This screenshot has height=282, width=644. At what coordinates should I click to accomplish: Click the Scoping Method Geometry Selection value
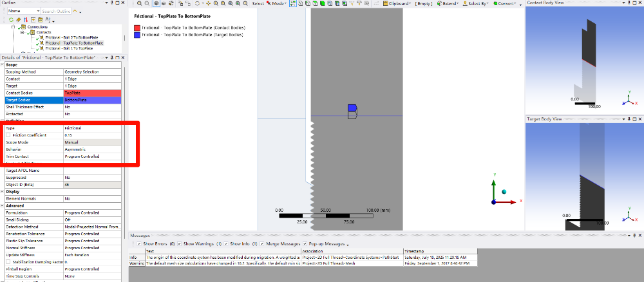[x=92, y=72]
